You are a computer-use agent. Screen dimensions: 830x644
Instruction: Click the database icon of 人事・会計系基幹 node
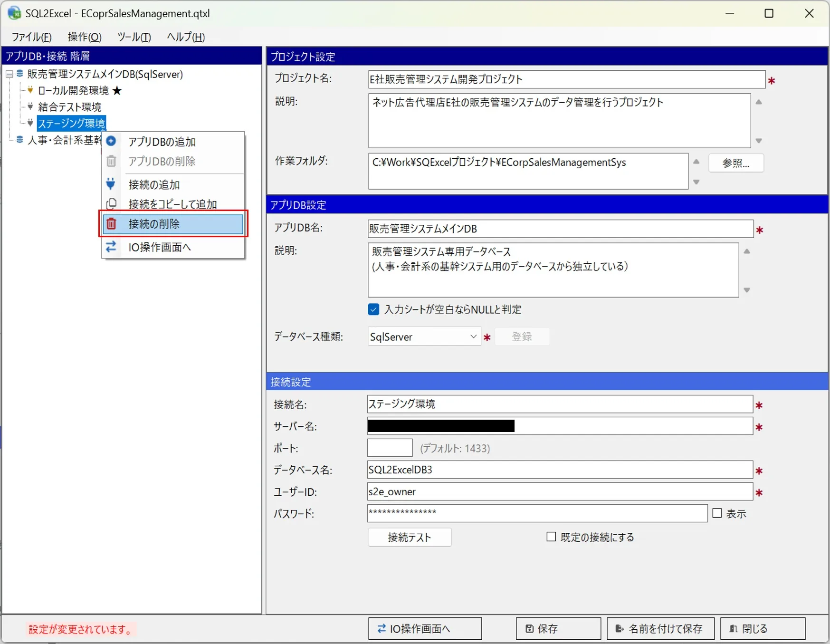point(20,139)
